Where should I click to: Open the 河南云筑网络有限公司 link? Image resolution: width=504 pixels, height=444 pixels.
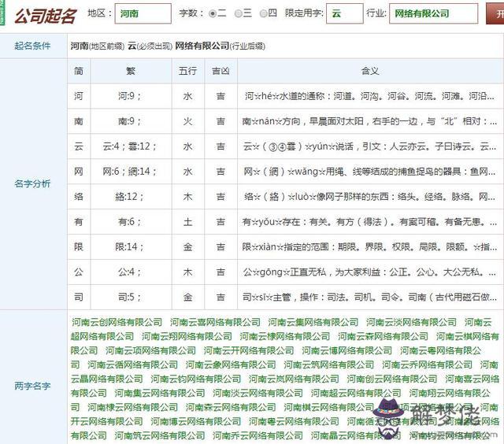click(x=329, y=364)
